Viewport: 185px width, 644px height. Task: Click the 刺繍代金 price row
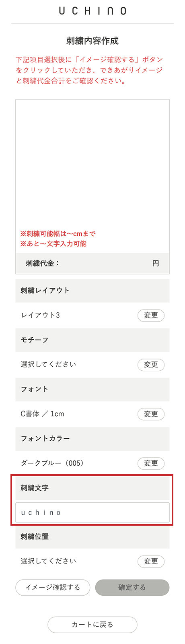pos(92,264)
